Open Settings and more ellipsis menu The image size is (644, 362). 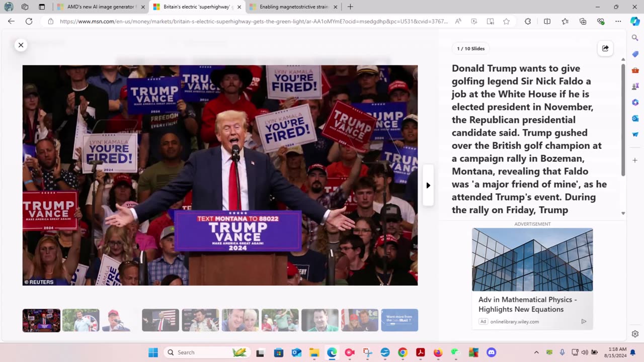(618, 21)
